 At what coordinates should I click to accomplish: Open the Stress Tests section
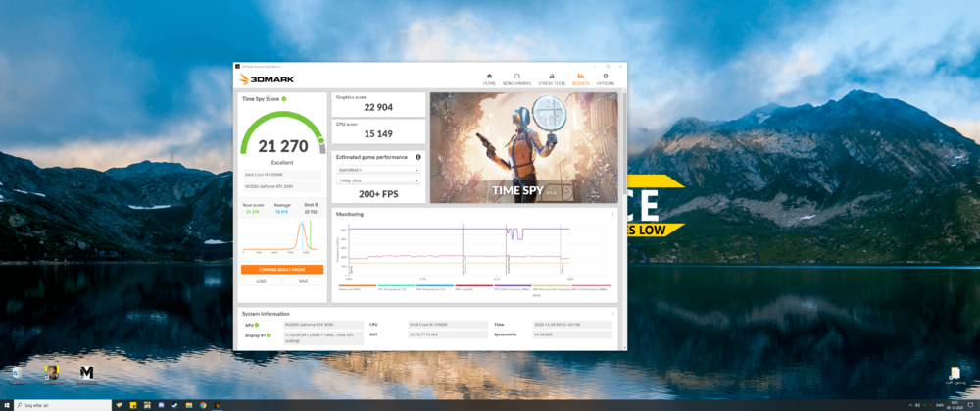click(x=551, y=78)
